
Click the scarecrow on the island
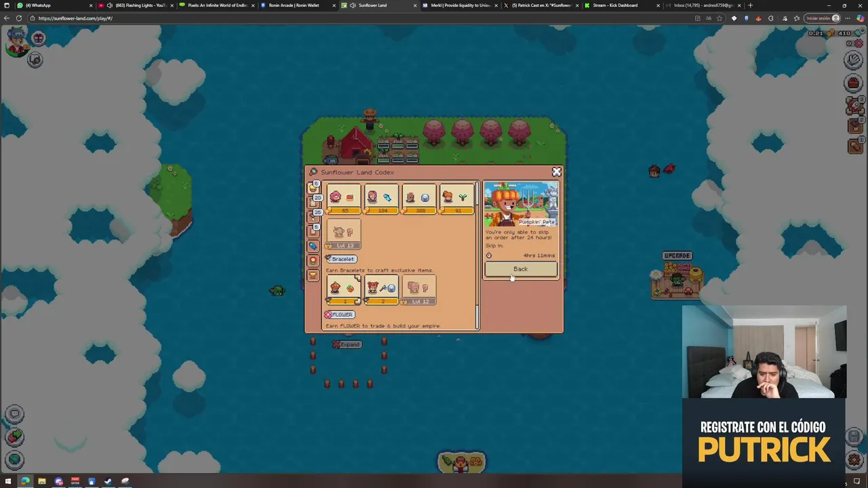click(x=370, y=119)
